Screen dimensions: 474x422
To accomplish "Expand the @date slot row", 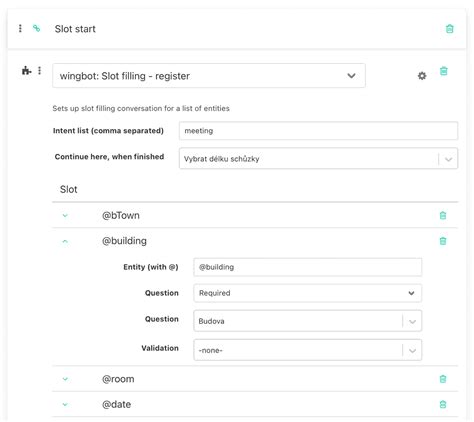I will pyautogui.click(x=65, y=404).
